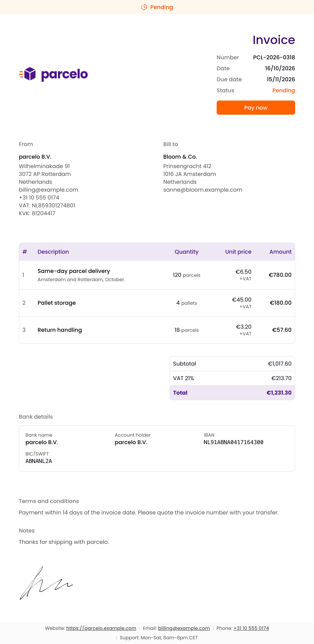This screenshot has height=644, width=314.
Task: Click the VAT 21% value €213.70
Action: pos(281,378)
